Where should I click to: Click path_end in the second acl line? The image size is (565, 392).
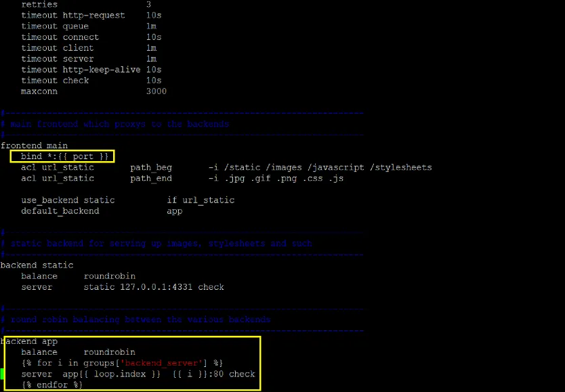(x=151, y=178)
